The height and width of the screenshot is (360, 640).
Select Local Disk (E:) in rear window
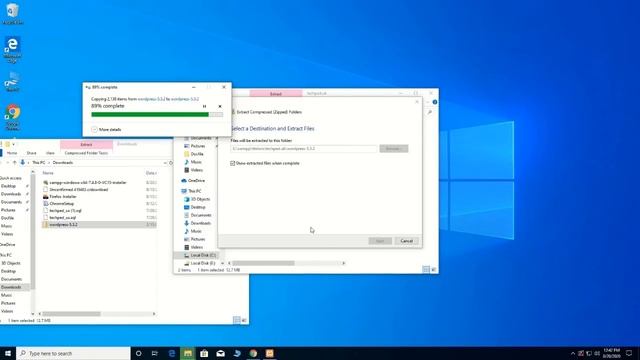coord(199,263)
